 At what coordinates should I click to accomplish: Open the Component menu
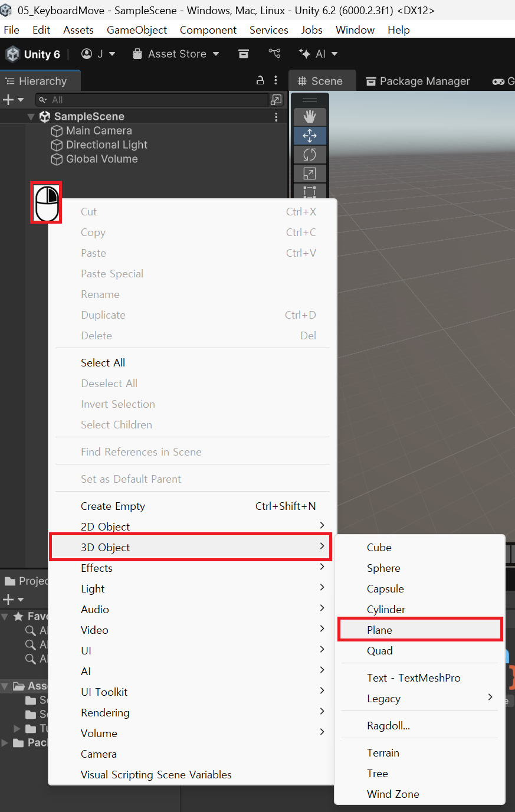[x=208, y=30]
